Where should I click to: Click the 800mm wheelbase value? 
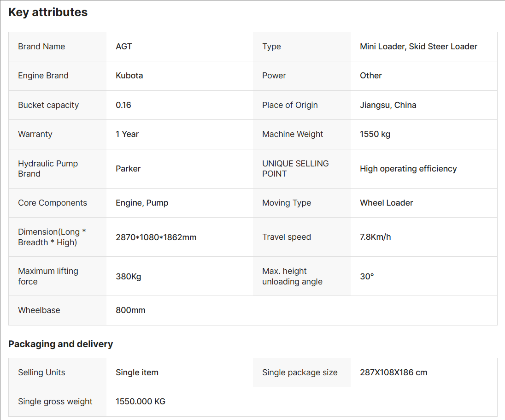pyautogui.click(x=130, y=310)
